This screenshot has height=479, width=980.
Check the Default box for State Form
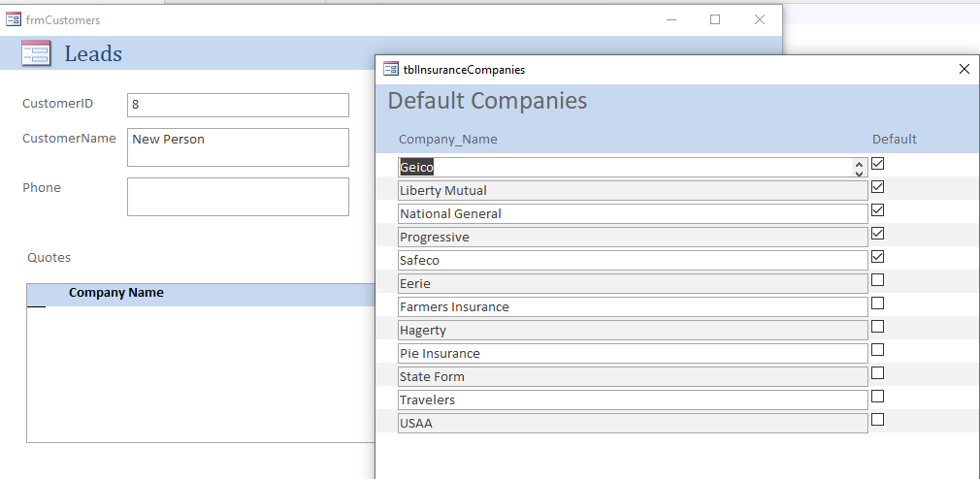tap(877, 373)
